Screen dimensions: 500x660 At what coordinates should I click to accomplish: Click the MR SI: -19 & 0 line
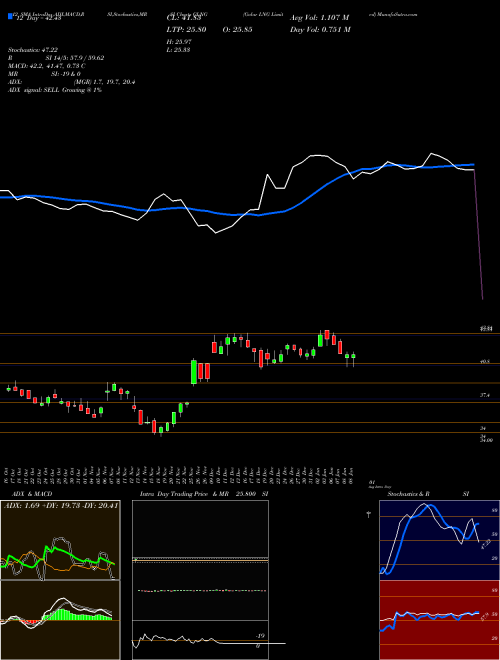[44, 74]
